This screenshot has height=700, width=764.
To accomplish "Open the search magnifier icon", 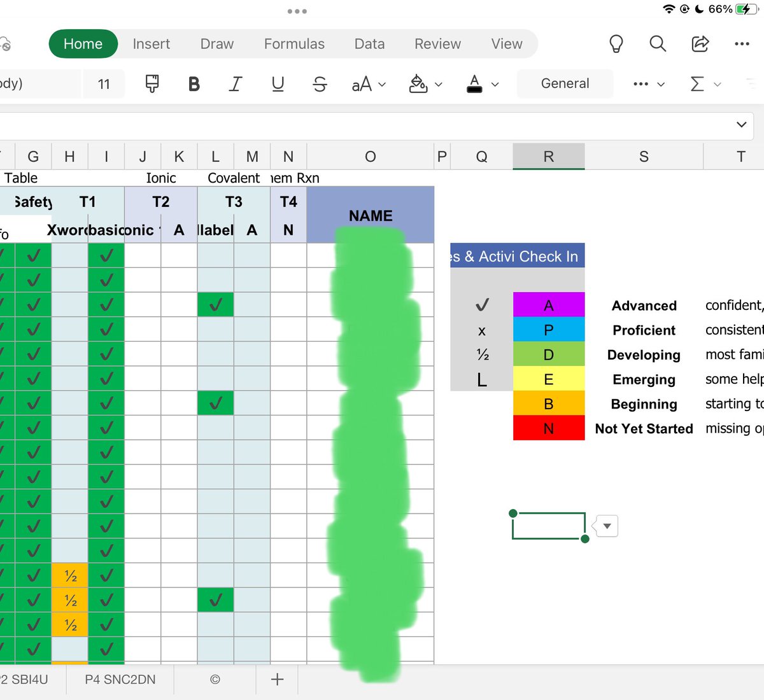I will click(658, 43).
